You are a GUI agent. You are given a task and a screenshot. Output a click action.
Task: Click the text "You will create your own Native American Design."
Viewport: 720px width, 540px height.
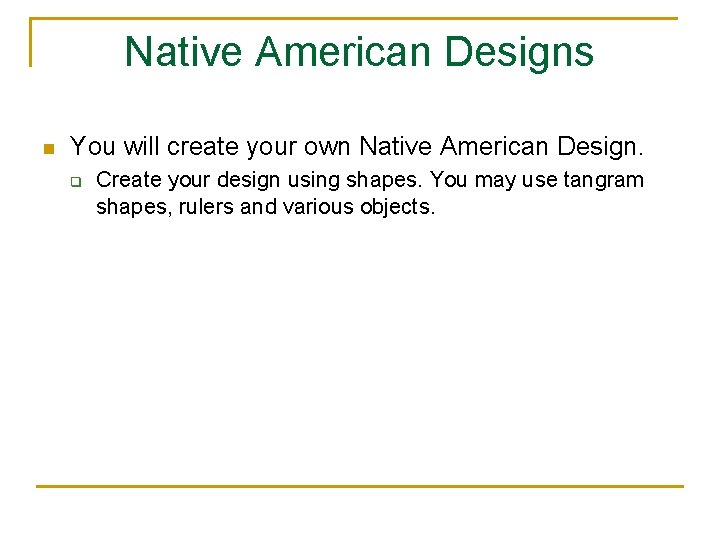[356, 147]
